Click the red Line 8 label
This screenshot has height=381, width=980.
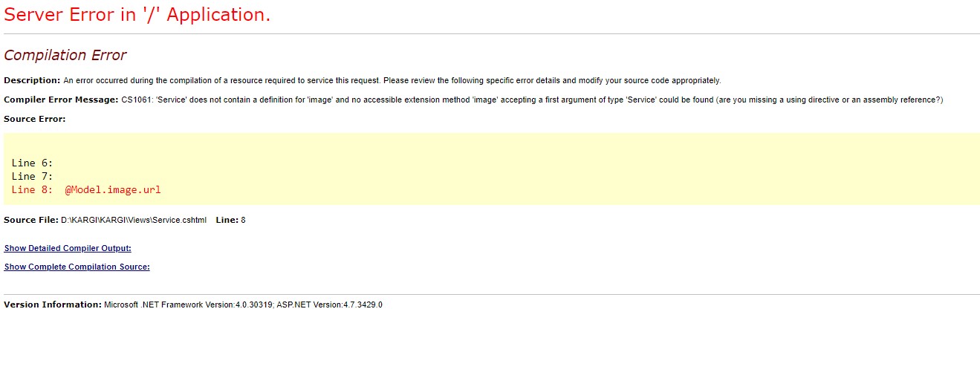32,189
